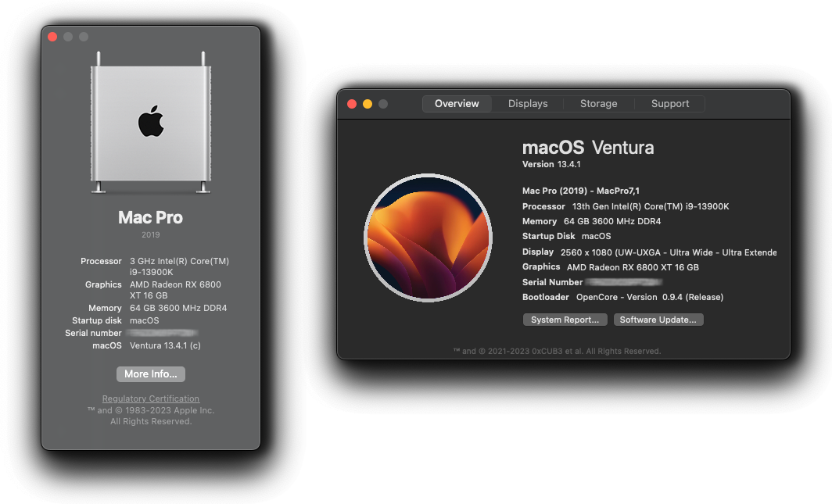Screen dimensions: 832x504
Task: Click the Software Update... button
Action: 658,320
